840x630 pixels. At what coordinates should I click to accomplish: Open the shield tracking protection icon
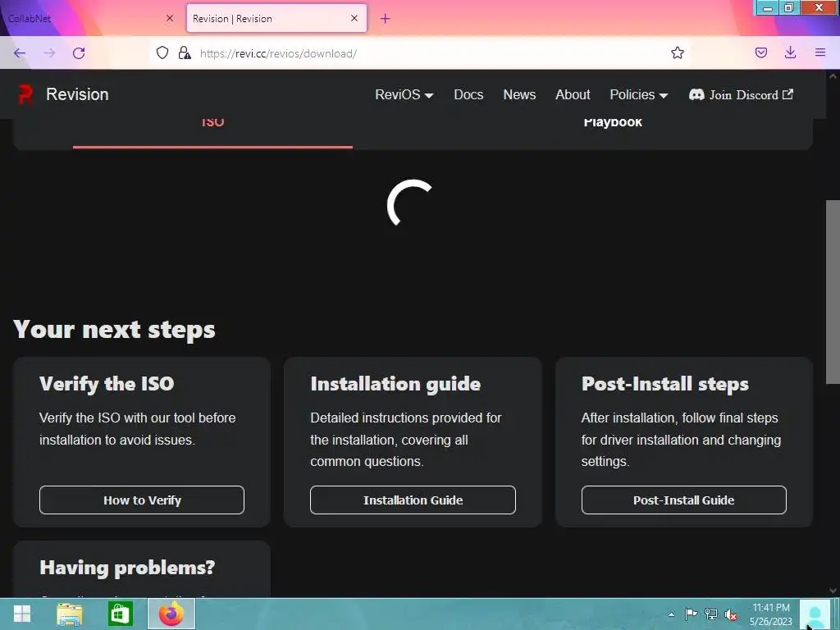[162, 53]
